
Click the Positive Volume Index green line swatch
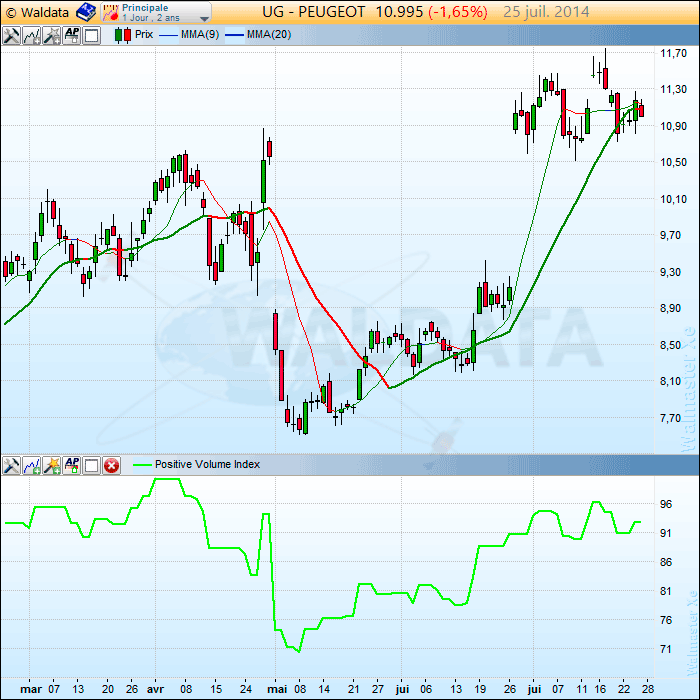click(142, 465)
